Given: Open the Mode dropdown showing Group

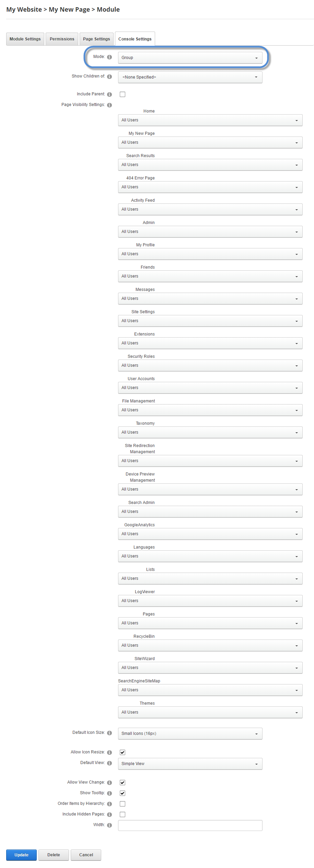Looking at the screenshot, I should (x=190, y=58).
